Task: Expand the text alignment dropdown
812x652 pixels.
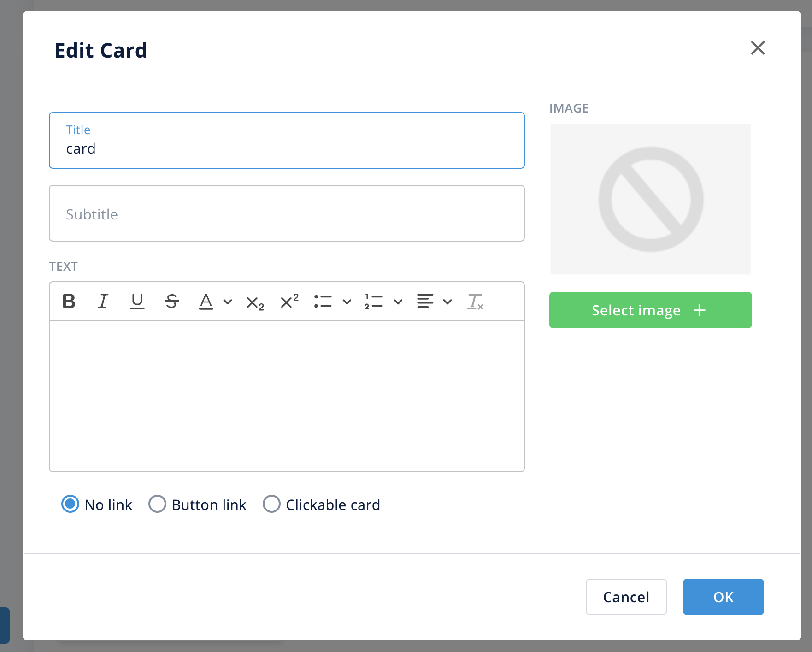Action: coord(447,302)
